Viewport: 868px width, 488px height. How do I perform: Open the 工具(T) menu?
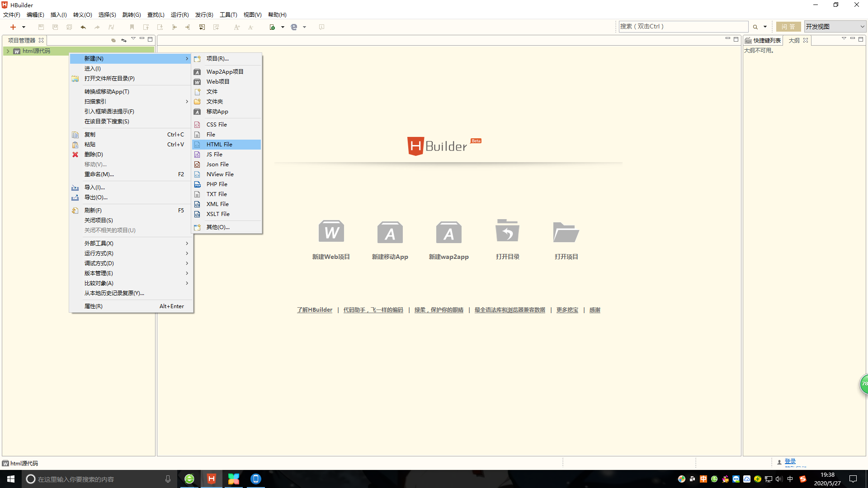(x=228, y=14)
